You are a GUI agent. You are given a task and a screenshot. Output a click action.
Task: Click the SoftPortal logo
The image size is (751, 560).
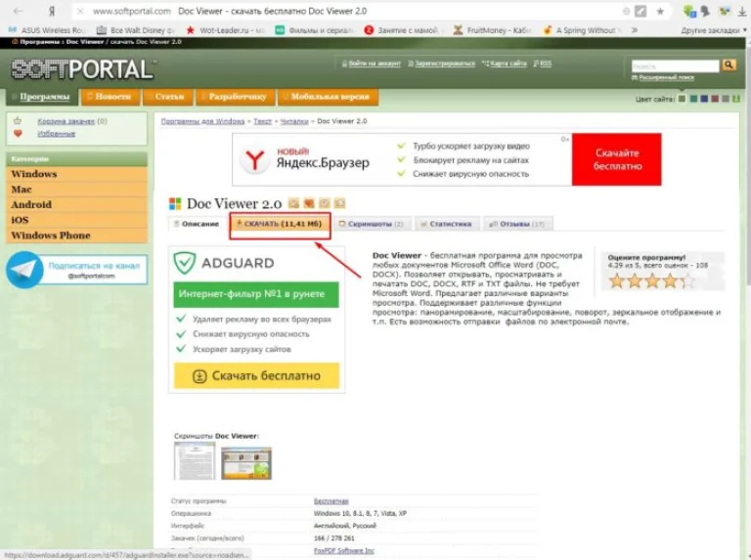[x=83, y=69]
